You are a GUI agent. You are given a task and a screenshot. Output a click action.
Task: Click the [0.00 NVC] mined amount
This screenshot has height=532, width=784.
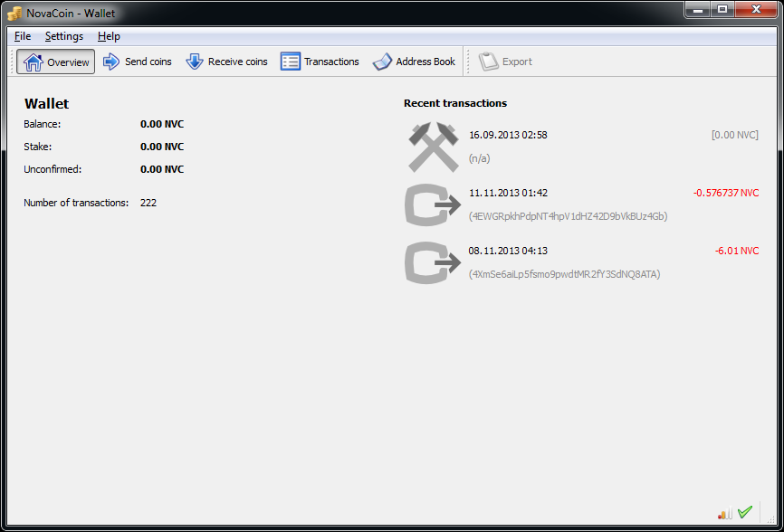(x=735, y=135)
